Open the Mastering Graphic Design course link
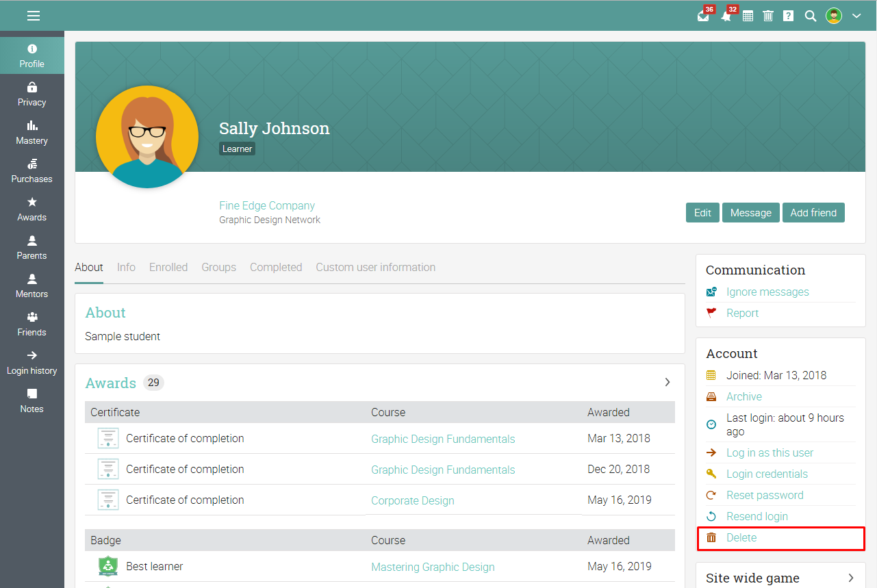 tap(433, 567)
